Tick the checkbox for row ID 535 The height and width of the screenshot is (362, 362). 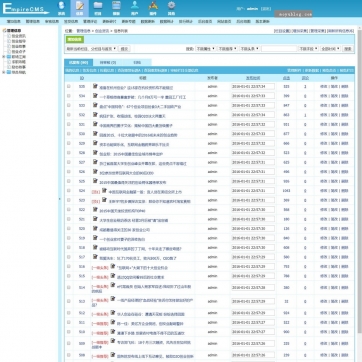[x=69, y=86]
